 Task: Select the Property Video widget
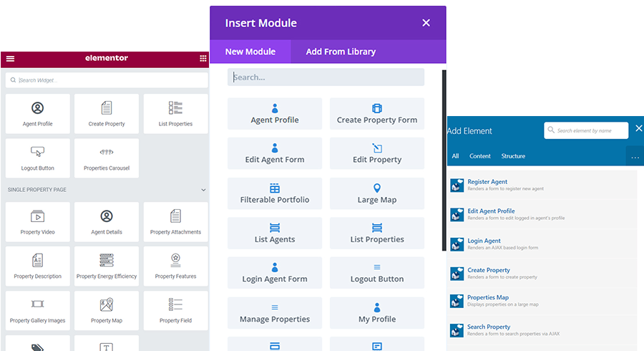click(38, 222)
